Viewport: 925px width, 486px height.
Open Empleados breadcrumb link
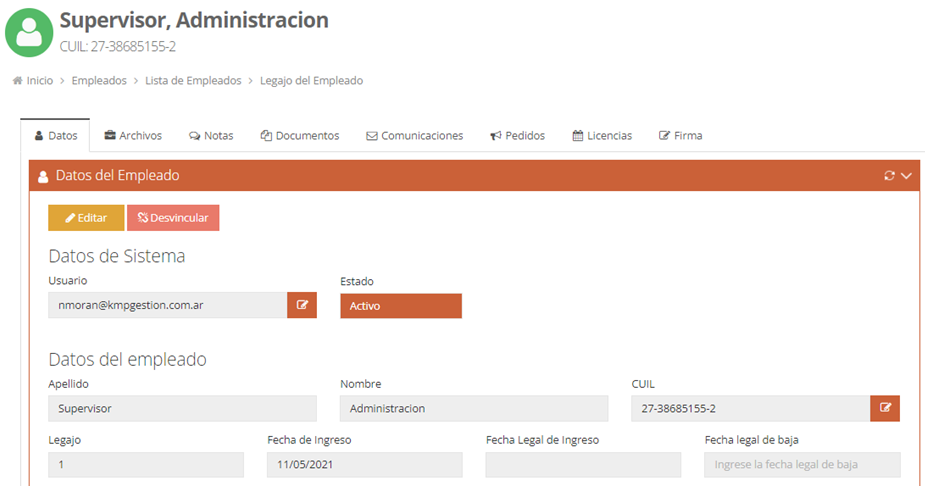pyautogui.click(x=99, y=80)
